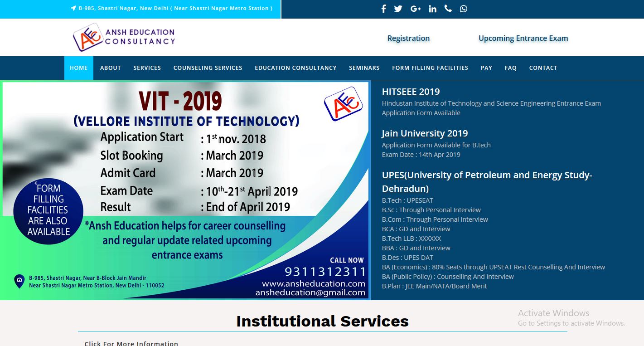This screenshot has height=346, width=644.
Task: Open the FAQ page
Action: coord(510,68)
